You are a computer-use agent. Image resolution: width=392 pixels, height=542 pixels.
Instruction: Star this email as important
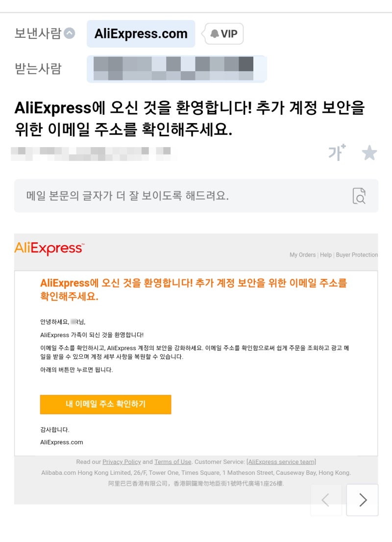(x=369, y=153)
